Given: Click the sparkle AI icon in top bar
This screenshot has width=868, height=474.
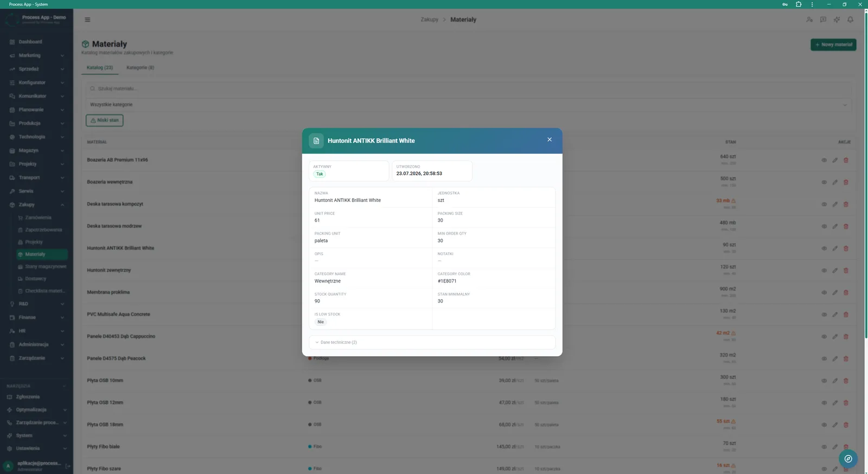Looking at the screenshot, I should (x=837, y=20).
